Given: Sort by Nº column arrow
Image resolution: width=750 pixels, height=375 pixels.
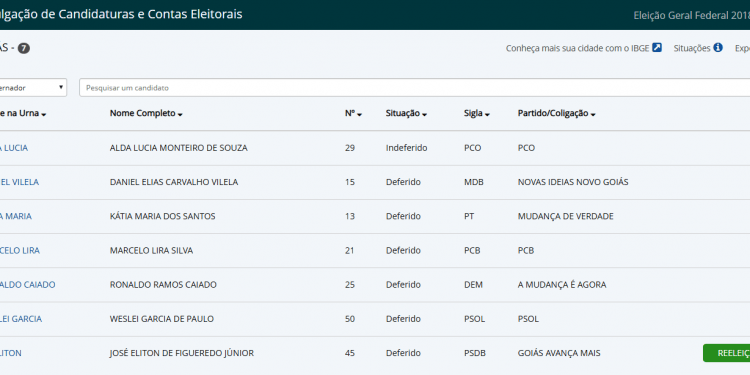Looking at the screenshot, I should point(359,115).
